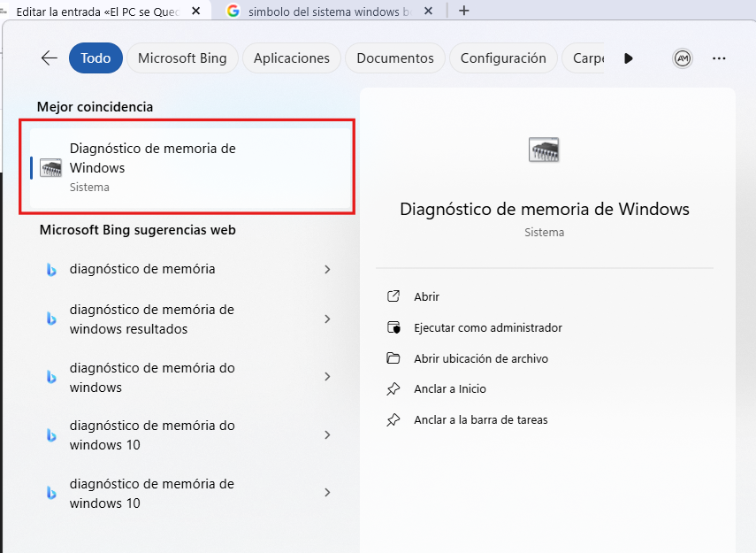Click the Abrir launch icon
Image resolution: width=756 pixels, height=553 pixels.
tap(393, 296)
